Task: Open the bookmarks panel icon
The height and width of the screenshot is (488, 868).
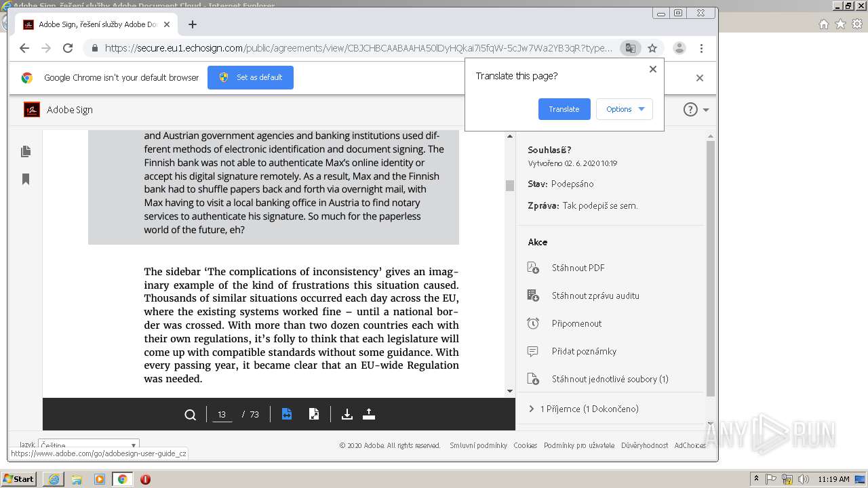Action: 26,179
